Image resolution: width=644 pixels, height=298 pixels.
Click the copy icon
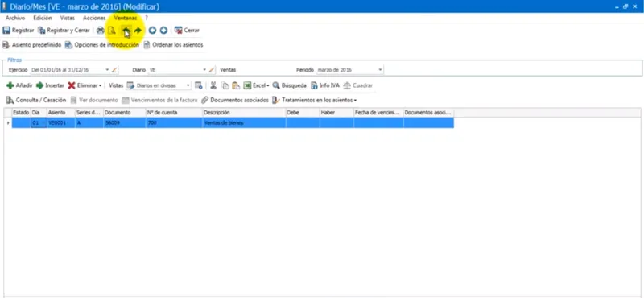pos(225,85)
